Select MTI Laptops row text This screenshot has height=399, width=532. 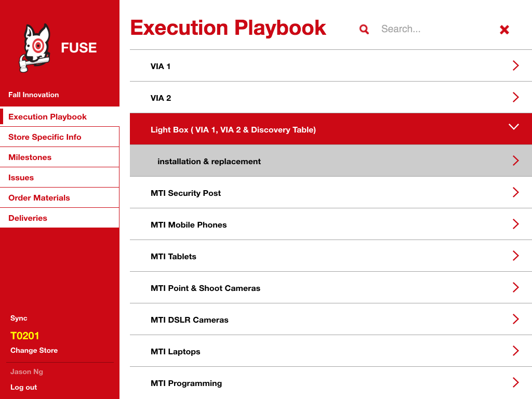[x=176, y=352]
